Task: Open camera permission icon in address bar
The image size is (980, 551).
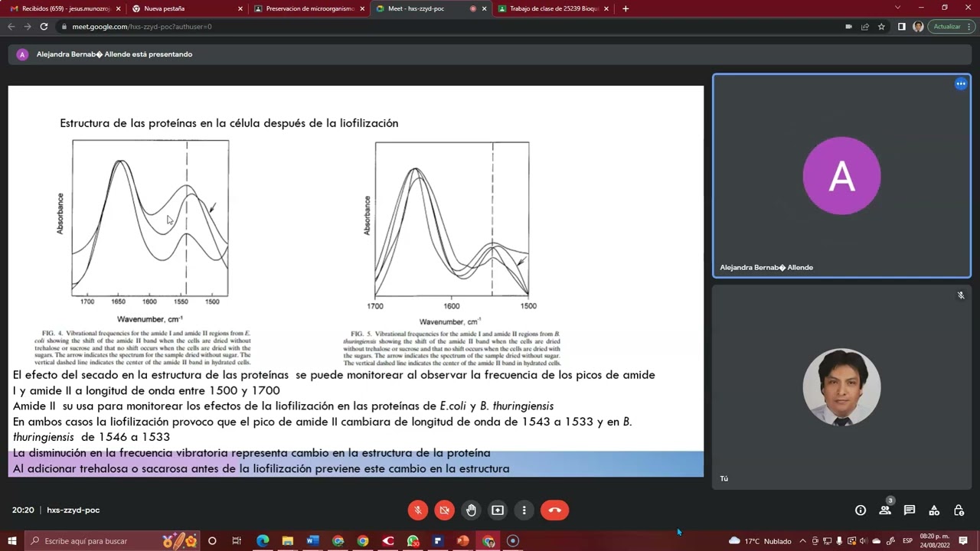Action: [848, 26]
